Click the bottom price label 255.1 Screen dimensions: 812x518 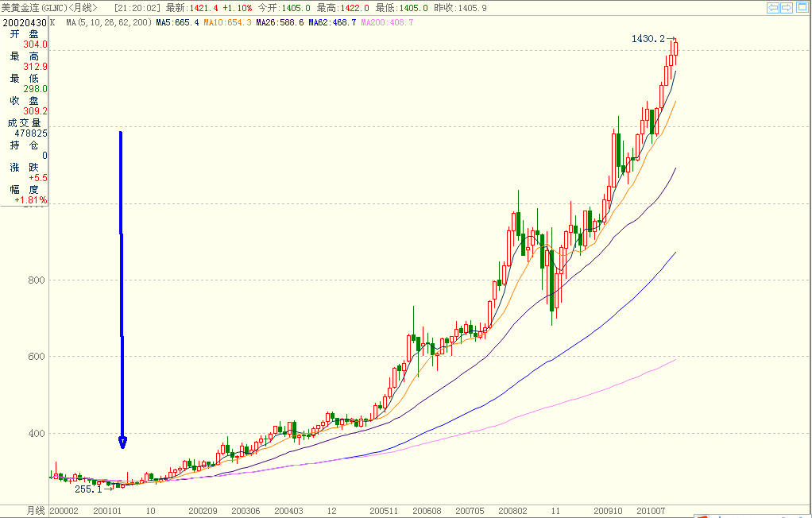pos(88,489)
